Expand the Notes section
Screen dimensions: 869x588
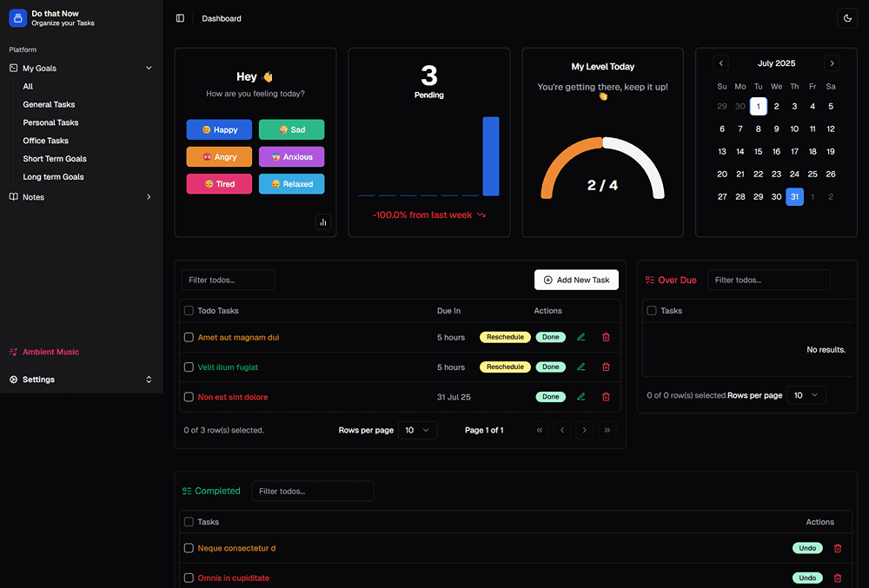pyautogui.click(x=149, y=197)
